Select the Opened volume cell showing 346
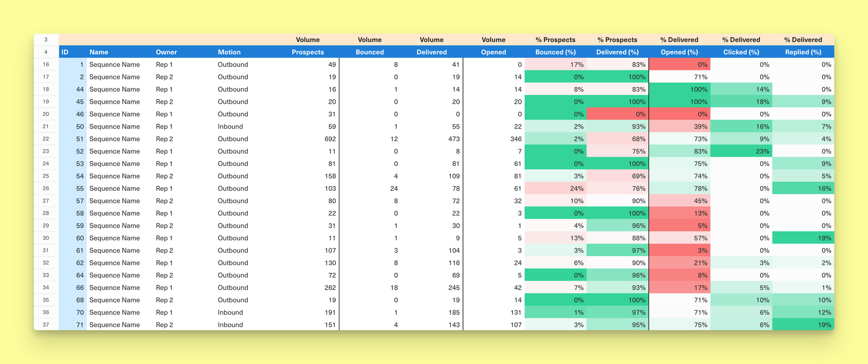Screen dimensions: 868x364 click(x=493, y=139)
